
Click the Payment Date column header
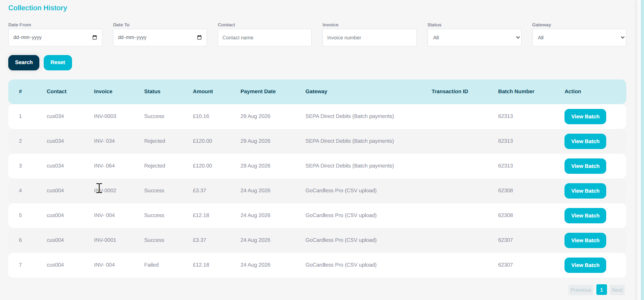[258, 91]
